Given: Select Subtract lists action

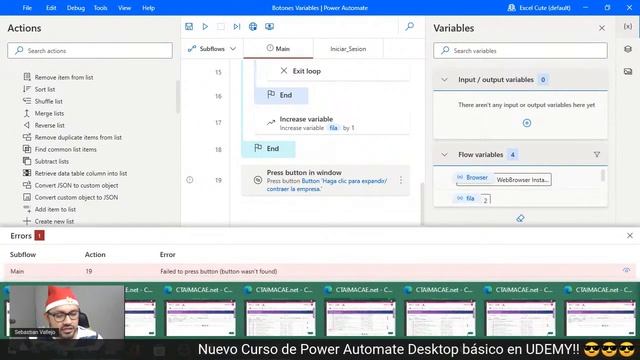Looking at the screenshot, I should [x=45, y=161].
